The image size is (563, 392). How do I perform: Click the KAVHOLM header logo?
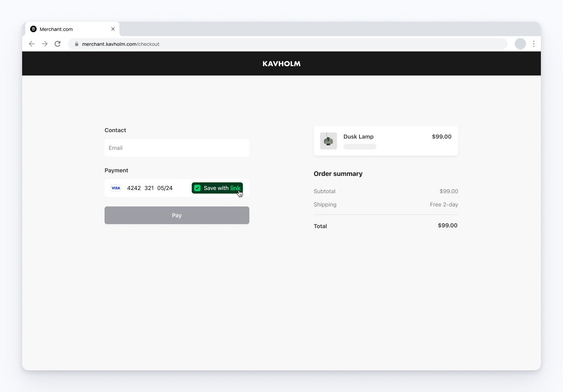pyautogui.click(x=281, y=63)
